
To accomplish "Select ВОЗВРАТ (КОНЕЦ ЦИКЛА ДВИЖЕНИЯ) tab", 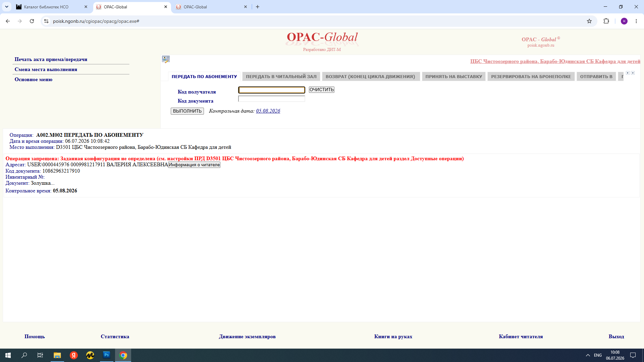I will tap(370, 76).
